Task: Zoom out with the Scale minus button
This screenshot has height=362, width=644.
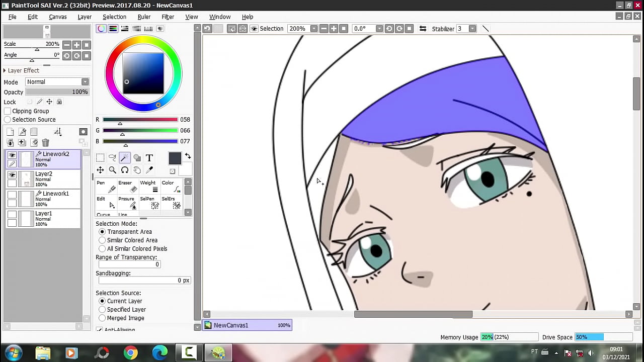Action: pos(66,45)
